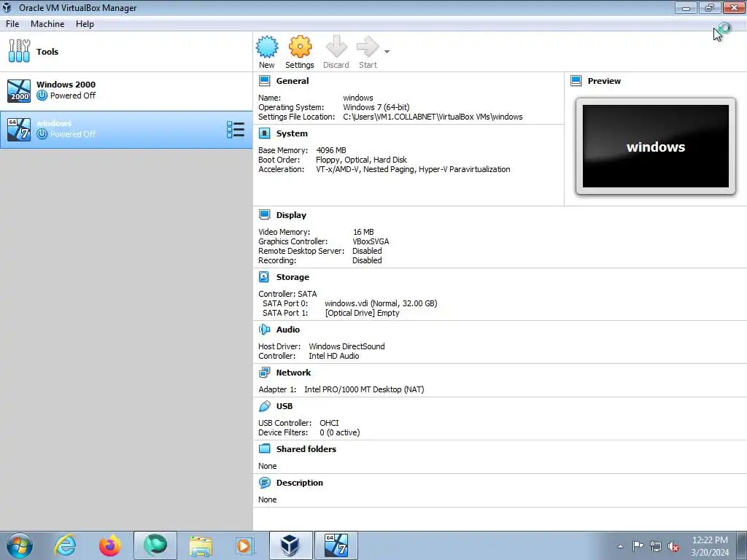The height and width of the screenshot is (560, 747).
Task: Click the Shared folders icon
Action: point(264,448)
